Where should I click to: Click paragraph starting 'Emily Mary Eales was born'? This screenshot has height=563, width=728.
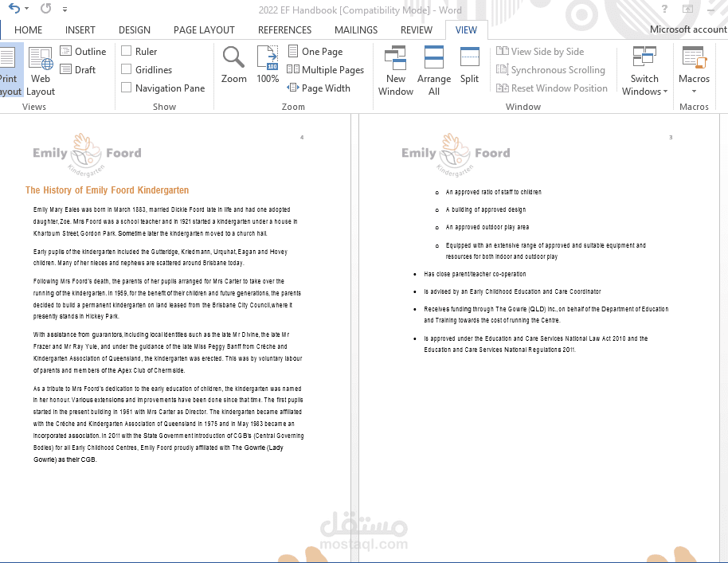click(x=166, y=221)
